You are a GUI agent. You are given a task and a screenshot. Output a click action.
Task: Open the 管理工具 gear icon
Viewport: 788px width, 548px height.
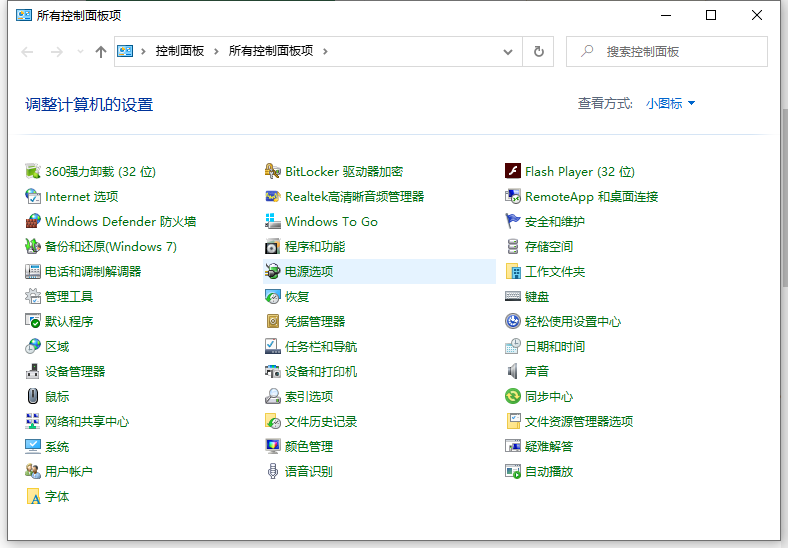[x=33, y=297]
